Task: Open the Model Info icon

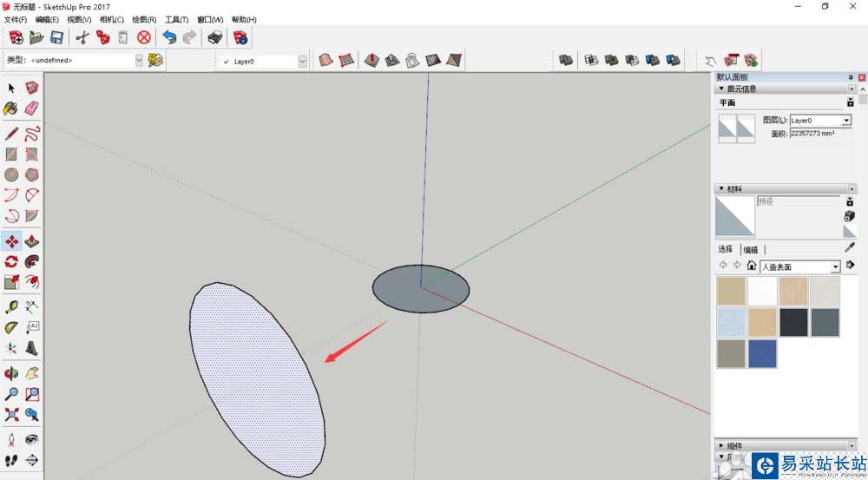Action: tap(240, 37)
